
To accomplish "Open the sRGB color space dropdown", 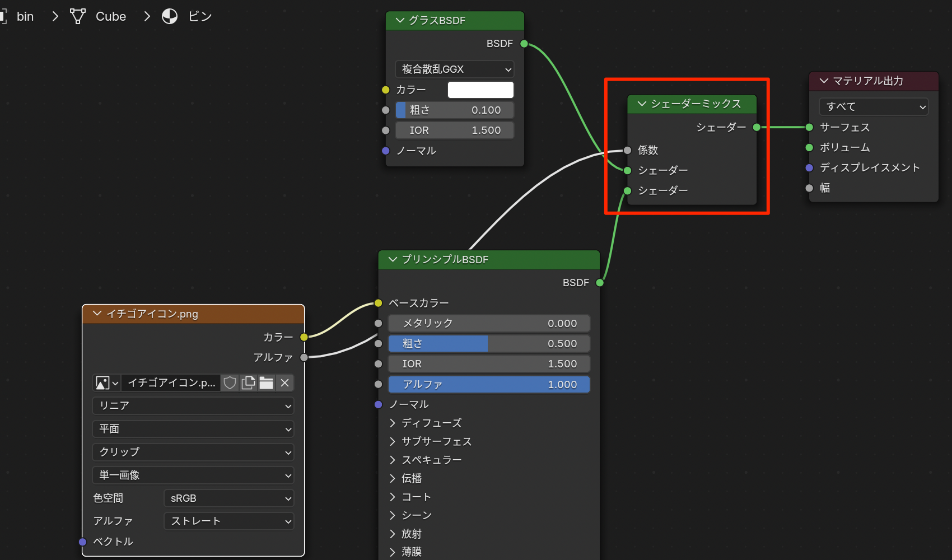I will click(x=228, y=498).
